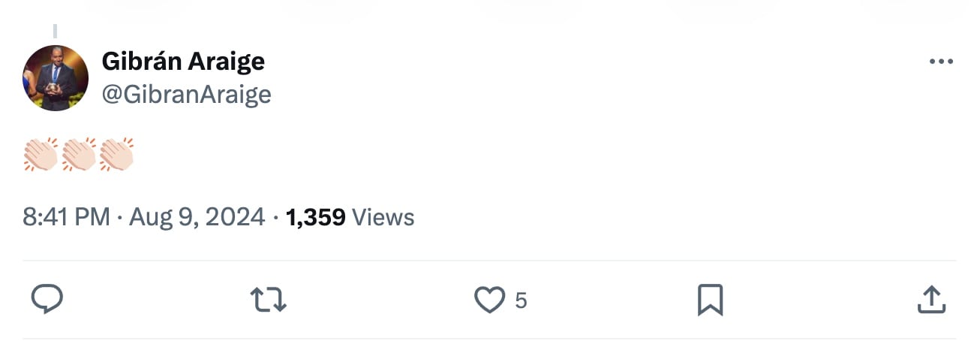980x341 pixels.
Task: Click the last clapping hands emoji
Action: [117, 154]
